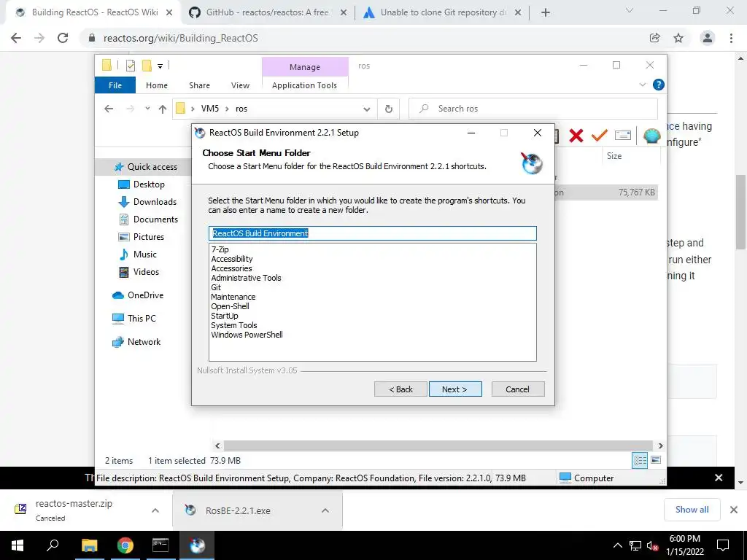The height and width of the screenshot is (560, 747).
Task: Click the Search ros box
Action: click(533, 109)
